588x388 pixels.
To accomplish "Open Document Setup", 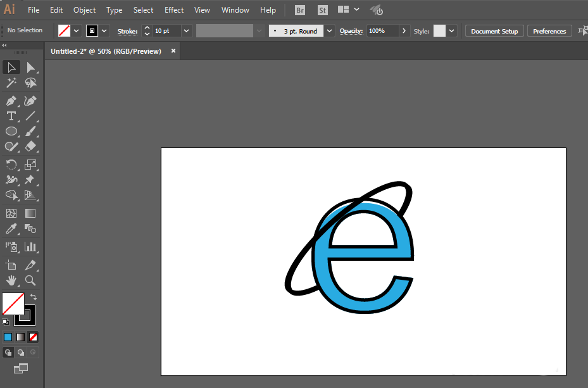I will 494,31.
